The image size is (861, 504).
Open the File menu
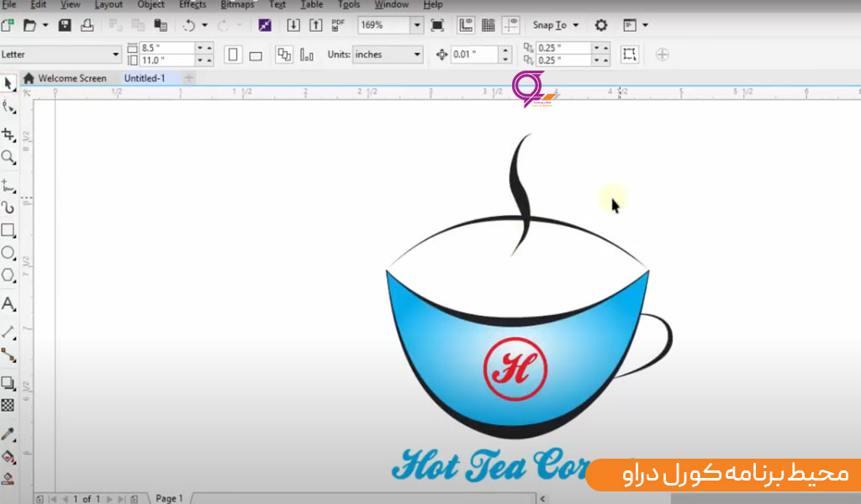point(9,5)
